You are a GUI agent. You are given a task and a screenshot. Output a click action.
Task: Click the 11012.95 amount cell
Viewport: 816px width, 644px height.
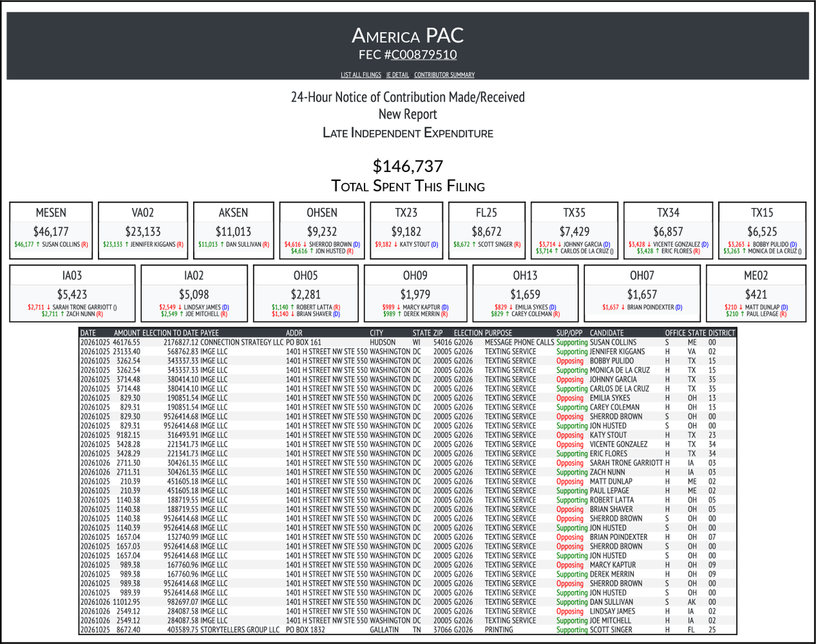click(126, 602)
